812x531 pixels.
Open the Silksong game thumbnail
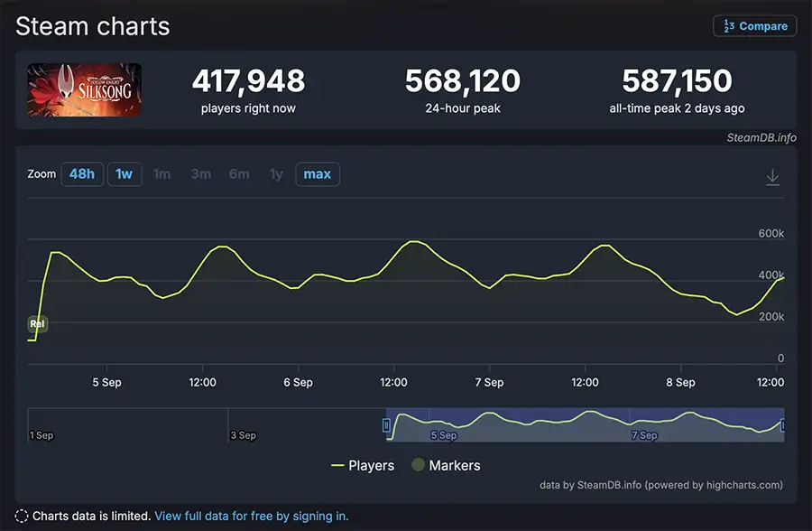[x=85, y=89]
